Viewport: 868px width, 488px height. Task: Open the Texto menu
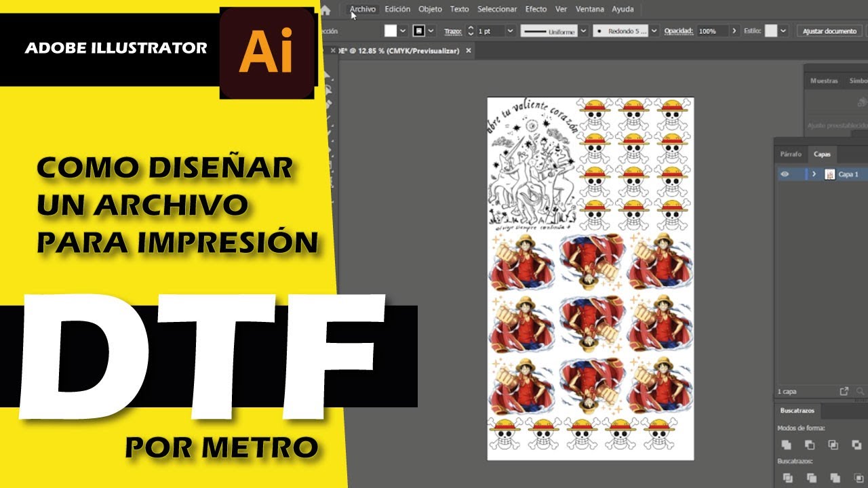coord(459,9)
